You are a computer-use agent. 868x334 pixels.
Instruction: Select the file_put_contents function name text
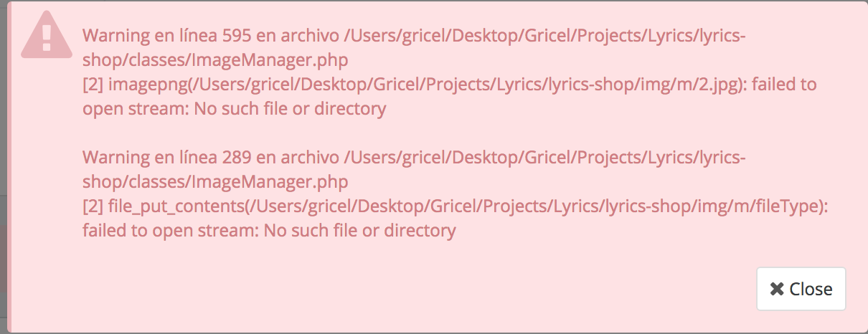[x=175, y=206]
